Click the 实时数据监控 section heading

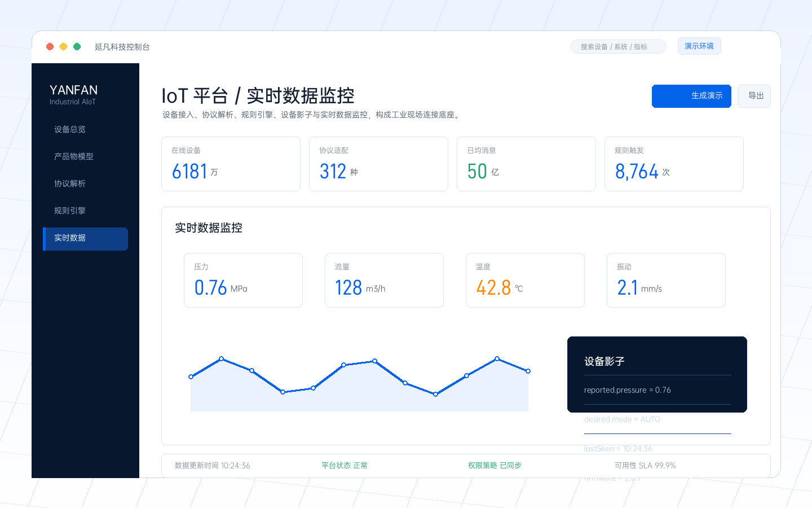coord(209,227)
